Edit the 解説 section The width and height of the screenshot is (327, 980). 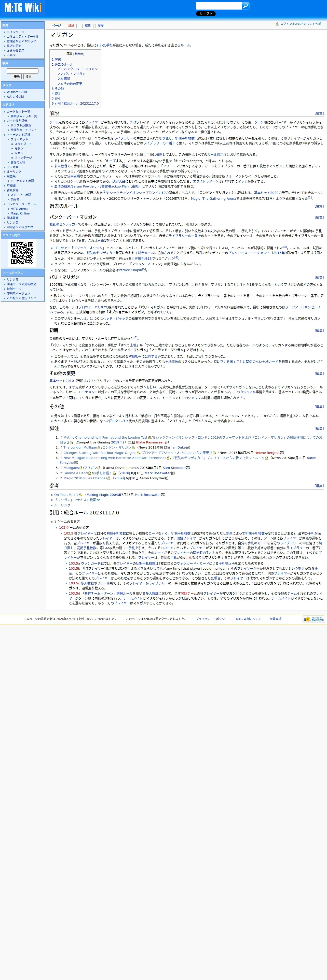(x=319, y=113)
